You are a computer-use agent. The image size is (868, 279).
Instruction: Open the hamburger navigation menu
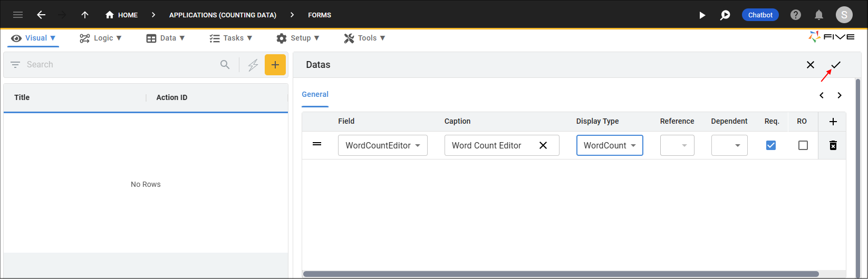18,15
